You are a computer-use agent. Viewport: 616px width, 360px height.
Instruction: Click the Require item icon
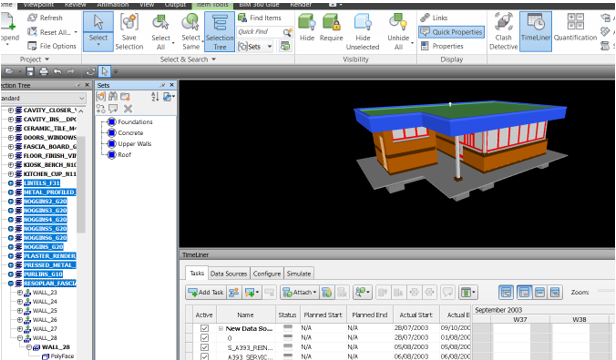[x=331, y=27]
